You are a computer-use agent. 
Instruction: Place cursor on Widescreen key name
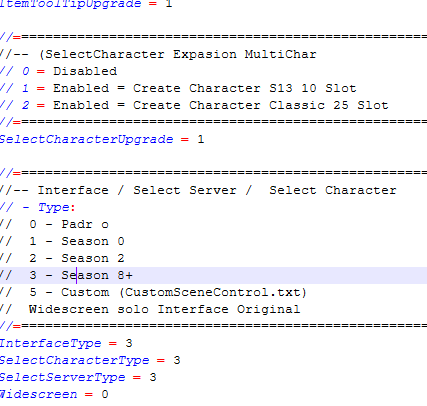[x=38, y=394]
